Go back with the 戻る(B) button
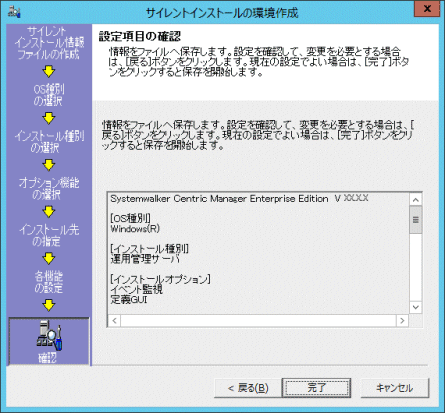Image resolution: width=445 pixels, height=413 pixels. [x=248, y=388]
